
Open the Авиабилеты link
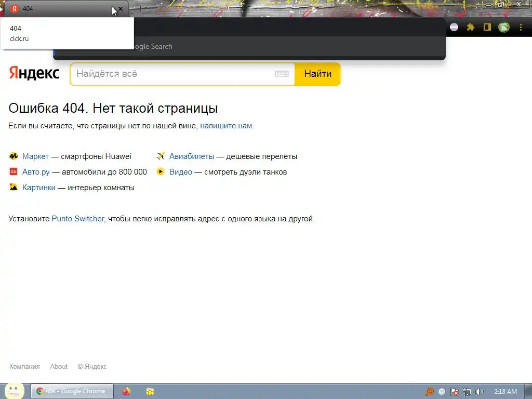pos(192,156)
